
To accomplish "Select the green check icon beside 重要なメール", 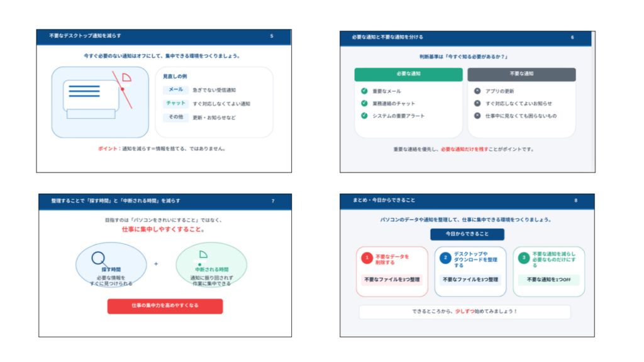I will coord(364,90).
